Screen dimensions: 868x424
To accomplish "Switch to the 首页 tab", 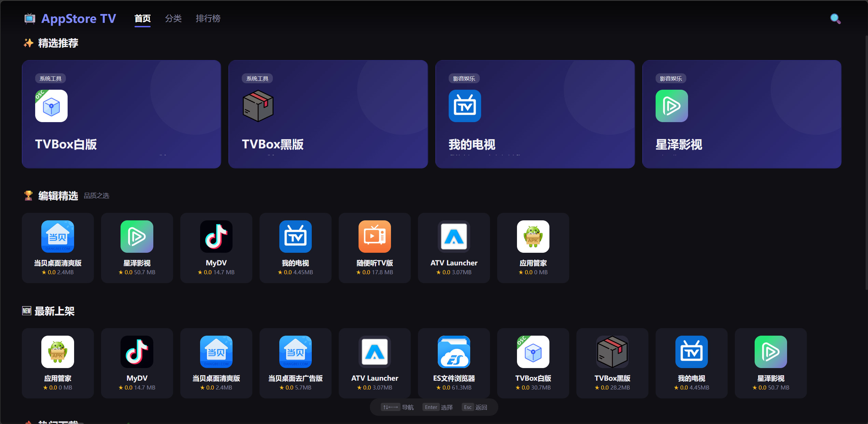I will (x=142, y=18).
